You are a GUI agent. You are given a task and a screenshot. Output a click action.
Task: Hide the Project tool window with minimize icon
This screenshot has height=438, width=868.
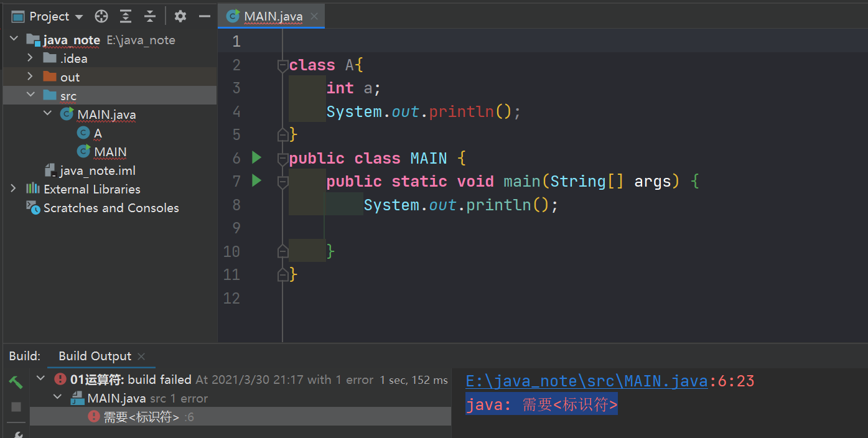click(x=206, y=16)
